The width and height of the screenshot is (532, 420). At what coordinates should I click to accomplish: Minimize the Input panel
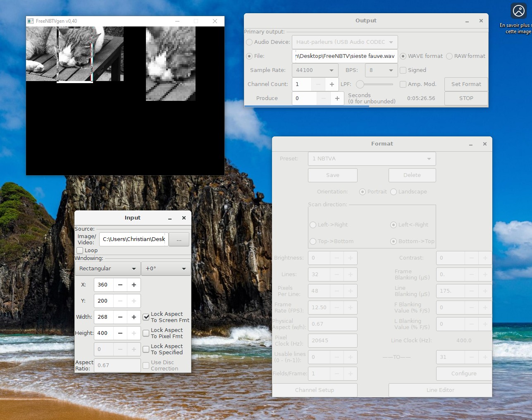point(170,218)
